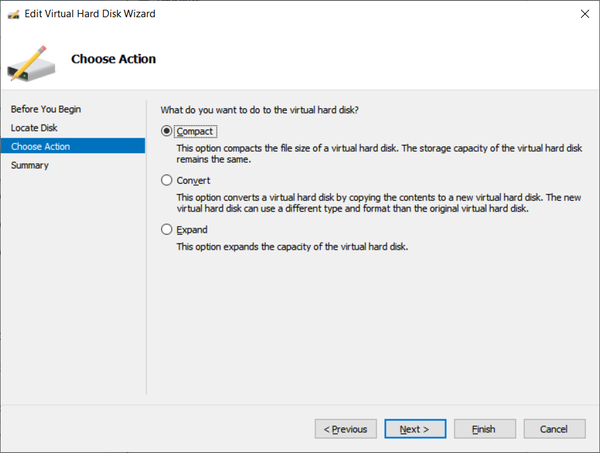Click the virtual hard disk question text

[x=260, y=109]
